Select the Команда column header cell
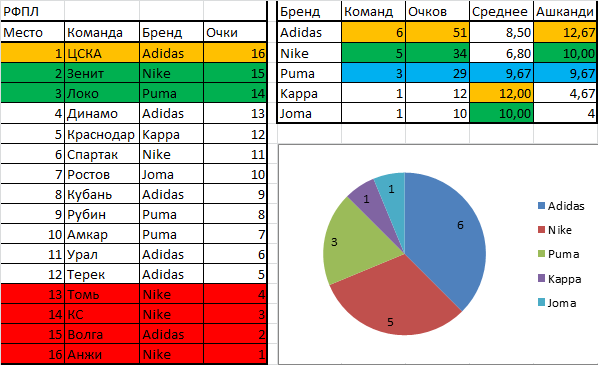Image resolution: width=598 pixels, height=365 pixels. click(102, 32)
